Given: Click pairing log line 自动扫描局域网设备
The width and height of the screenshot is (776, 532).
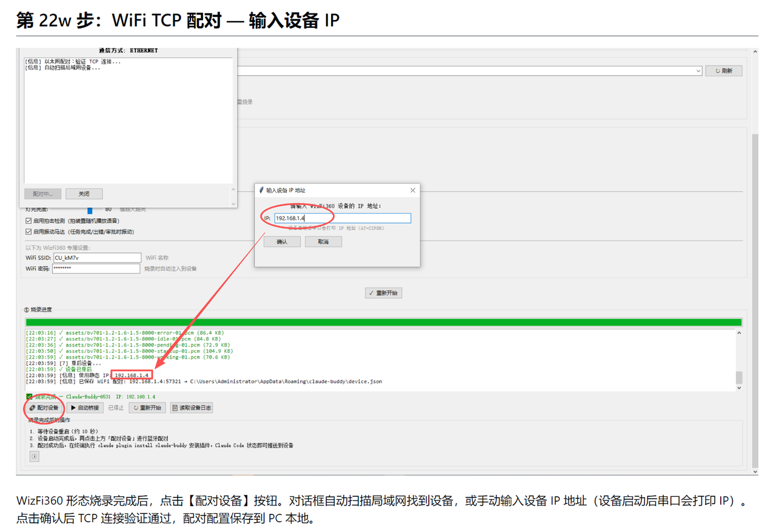Looking at the screenshot, I should 62,67.
